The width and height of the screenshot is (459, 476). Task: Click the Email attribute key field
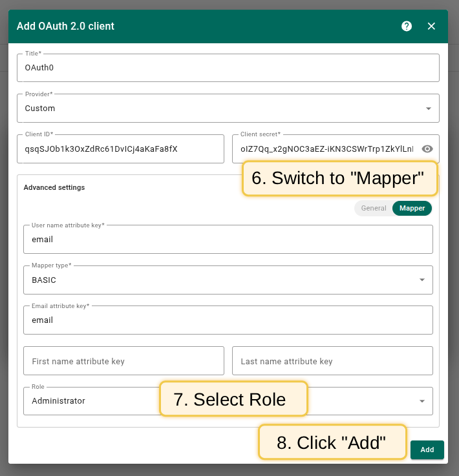[228, 320]
